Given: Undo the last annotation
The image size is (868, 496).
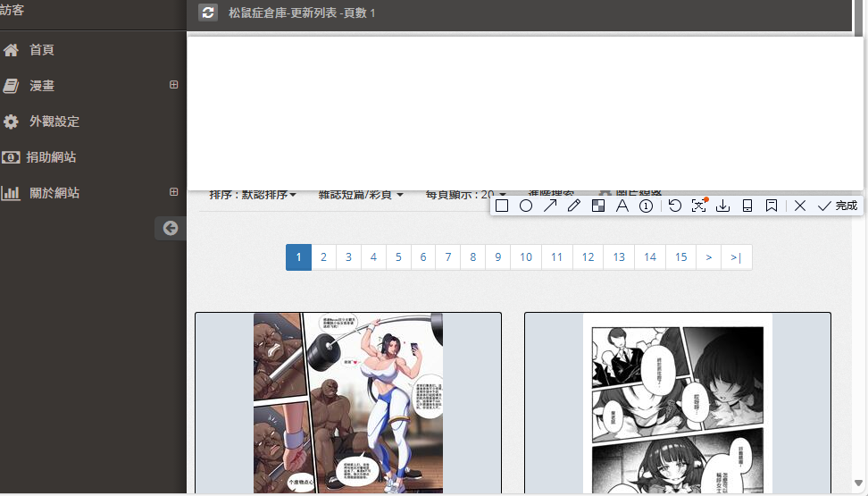Looking at the screenshot, I should [675, 206].
